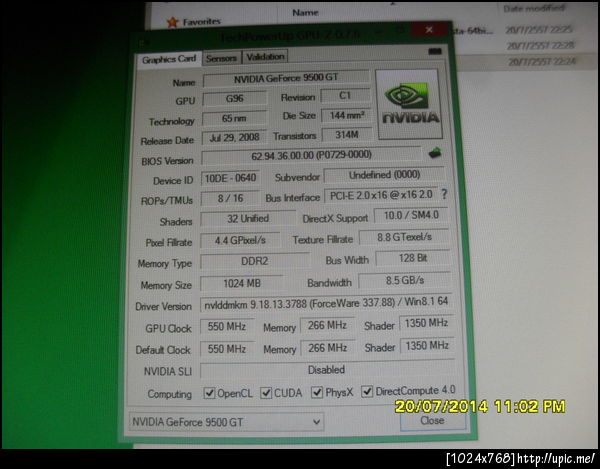Click the Texture Fillrate field 8.8 GTexel/s
The image size is (600, 469).
404,237
